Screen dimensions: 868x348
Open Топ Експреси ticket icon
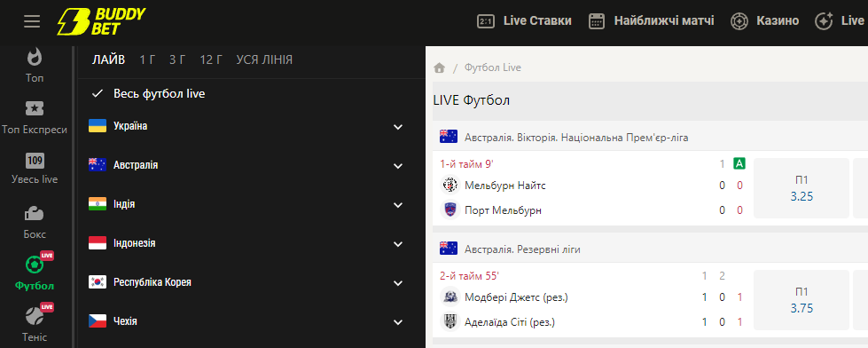point(35,108)
